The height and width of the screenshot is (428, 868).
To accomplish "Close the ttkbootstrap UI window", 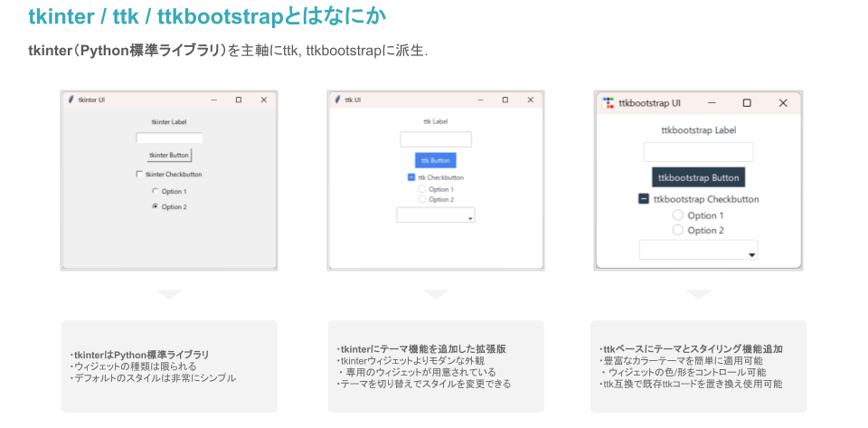I will coord(783,103).
